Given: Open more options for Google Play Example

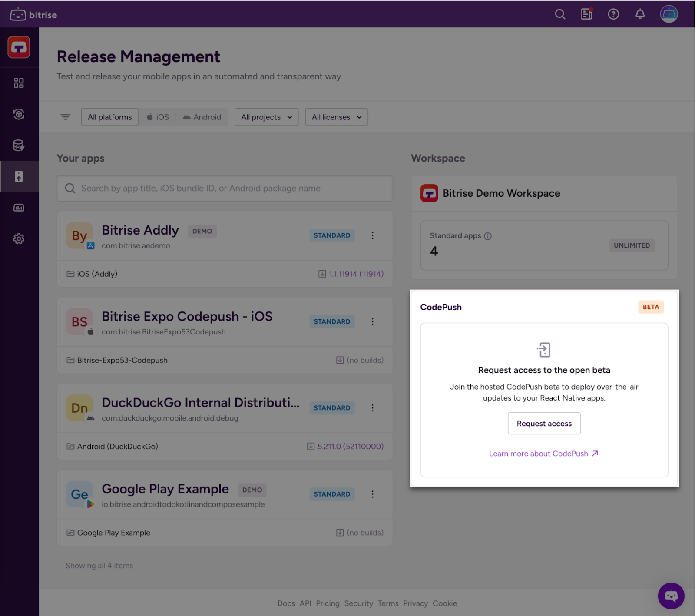Looking at the screenshot, I should pos(372,494).
